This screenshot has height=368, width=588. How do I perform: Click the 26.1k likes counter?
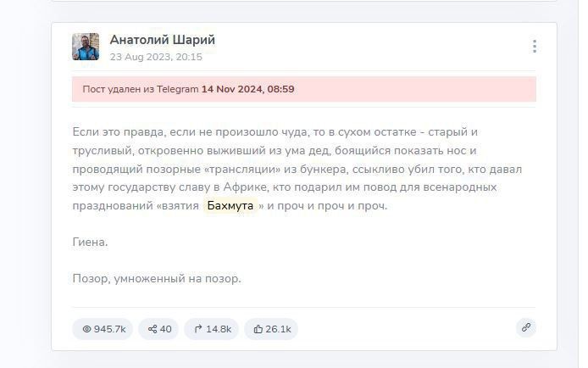(x=271, y=329)
